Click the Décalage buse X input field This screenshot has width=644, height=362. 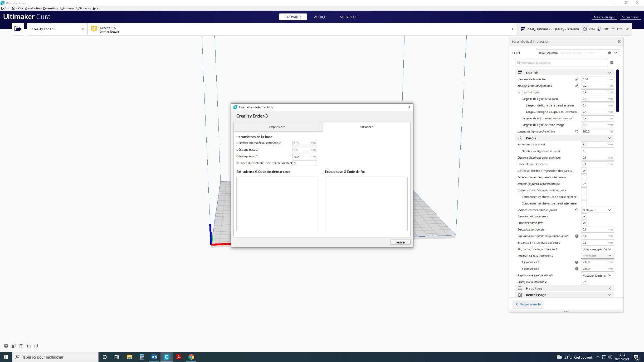point(304,150)
